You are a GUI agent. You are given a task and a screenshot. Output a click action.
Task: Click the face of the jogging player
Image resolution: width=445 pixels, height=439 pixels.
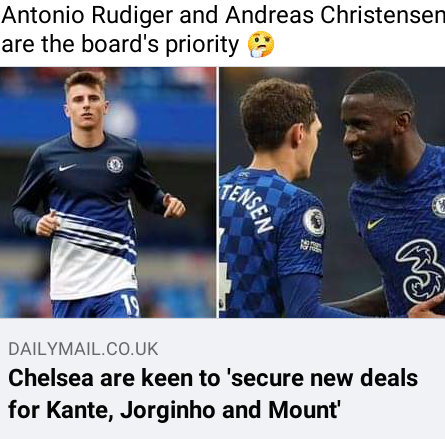85,107
